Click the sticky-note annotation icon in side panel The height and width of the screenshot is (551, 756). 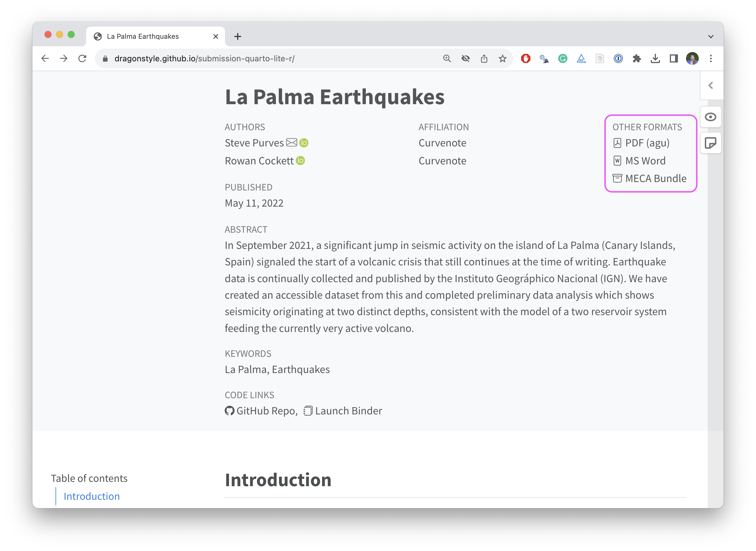pyautogui.click(x=711, y=143)
